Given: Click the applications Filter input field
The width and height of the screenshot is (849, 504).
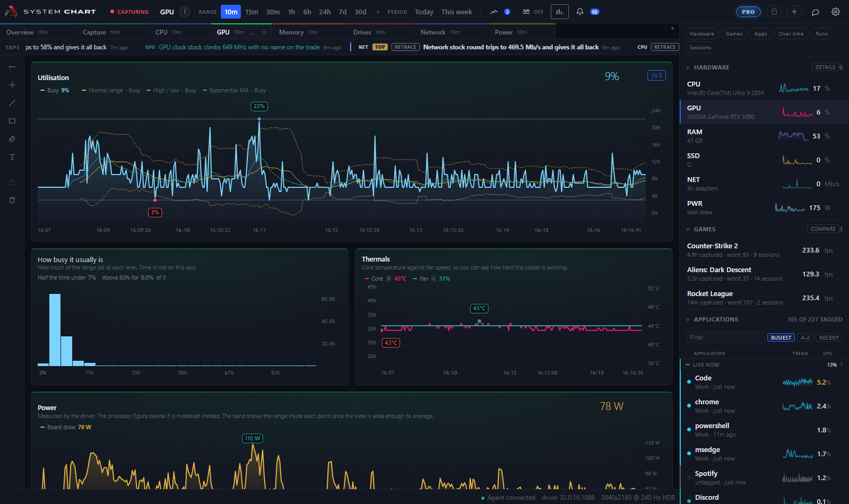Looking at the screenshot, I should click(725, 337).
